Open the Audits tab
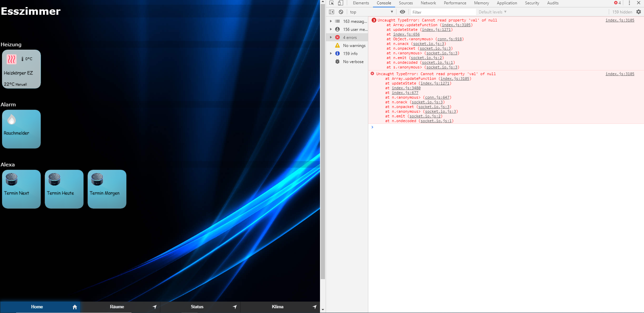The width and height of the screenshot is (644, 313). pos(553,3)
